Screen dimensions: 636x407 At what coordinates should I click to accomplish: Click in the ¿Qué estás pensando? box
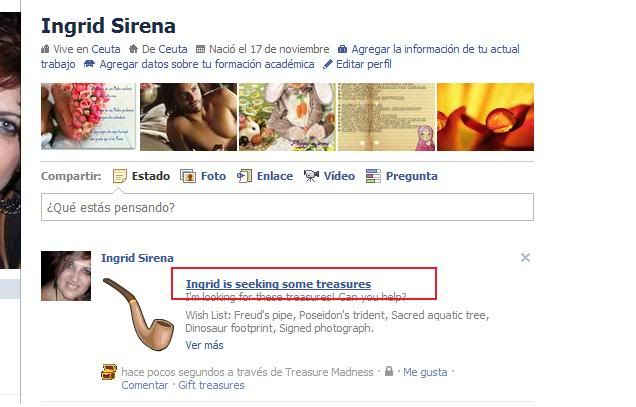tap(287, 207)
